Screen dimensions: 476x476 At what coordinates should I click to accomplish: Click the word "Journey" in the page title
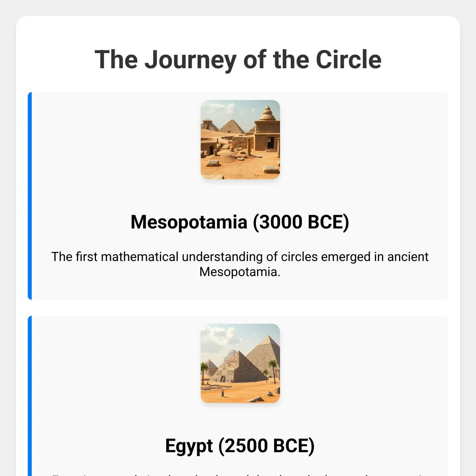tap(190, 59)
